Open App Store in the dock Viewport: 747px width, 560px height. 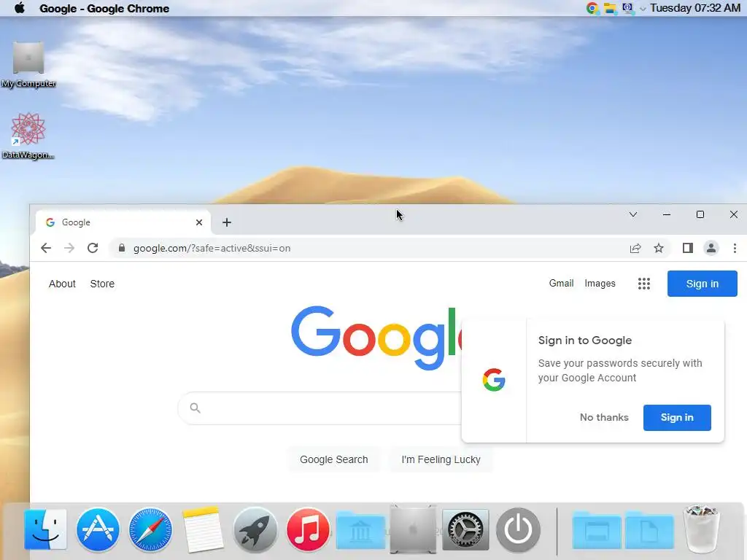pos(98,529)
